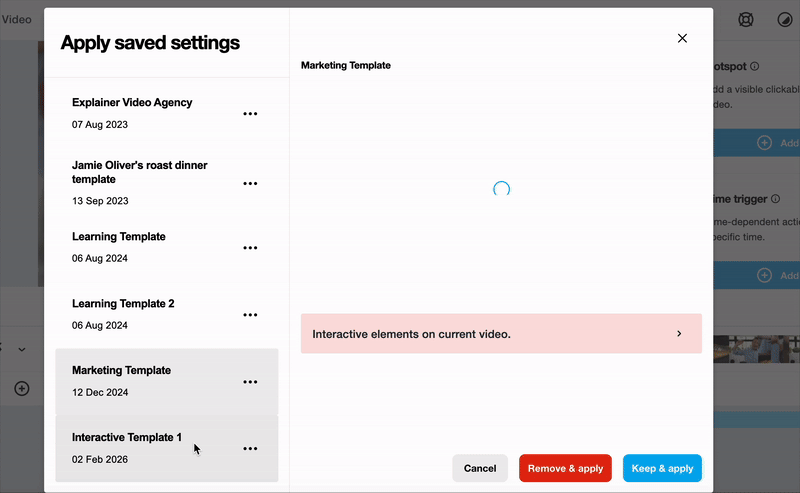Screen dimensions: 800x493
Task: Click the 13 Sep 2023 date text
Action: coord(100,201)
